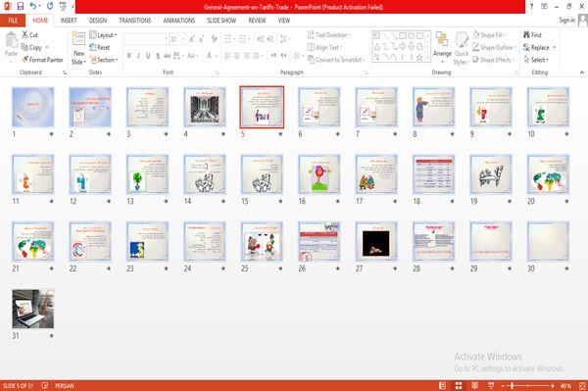The width and height of the screenshot is (588, 391).
Task: Click the Find button
Action: pyautogui.click(x=532, y=35)
